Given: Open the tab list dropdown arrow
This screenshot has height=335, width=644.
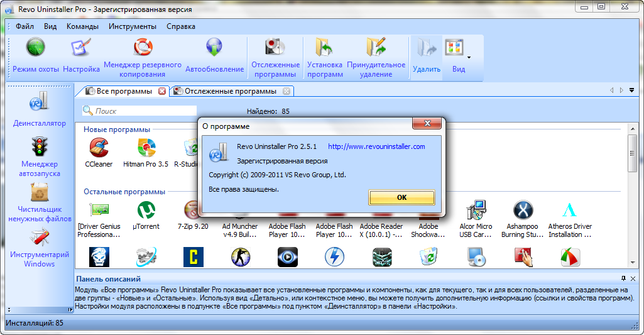Looking at the screenshot, I should click(x=631, y=90).
